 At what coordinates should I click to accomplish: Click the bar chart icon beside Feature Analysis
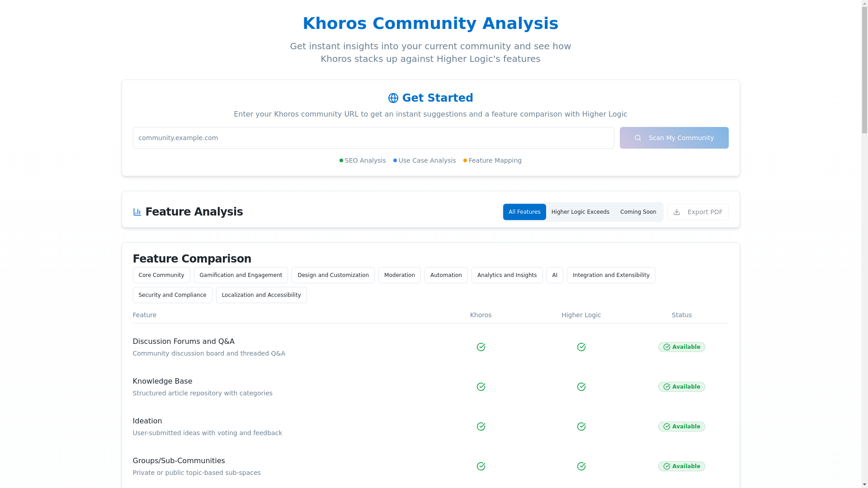[x=137, y=212]
